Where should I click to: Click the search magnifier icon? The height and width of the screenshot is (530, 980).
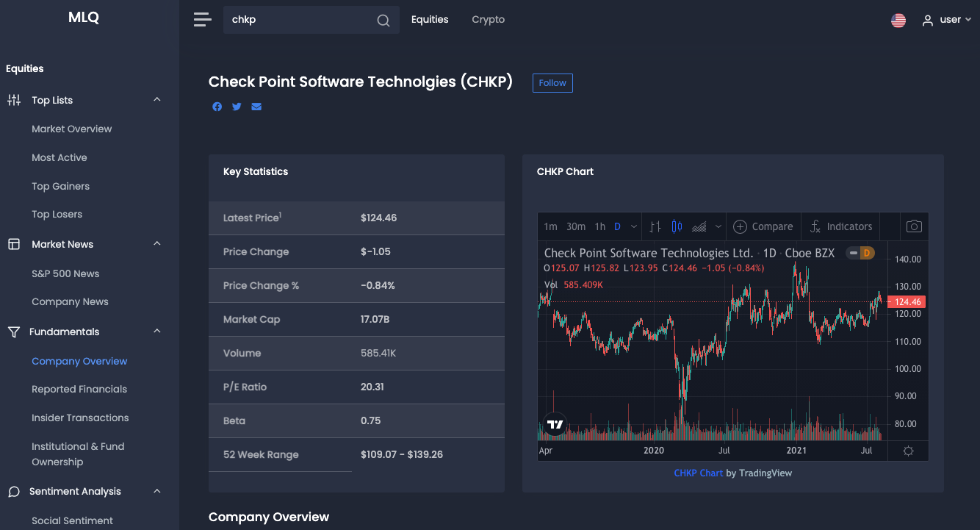coord(383,20)
